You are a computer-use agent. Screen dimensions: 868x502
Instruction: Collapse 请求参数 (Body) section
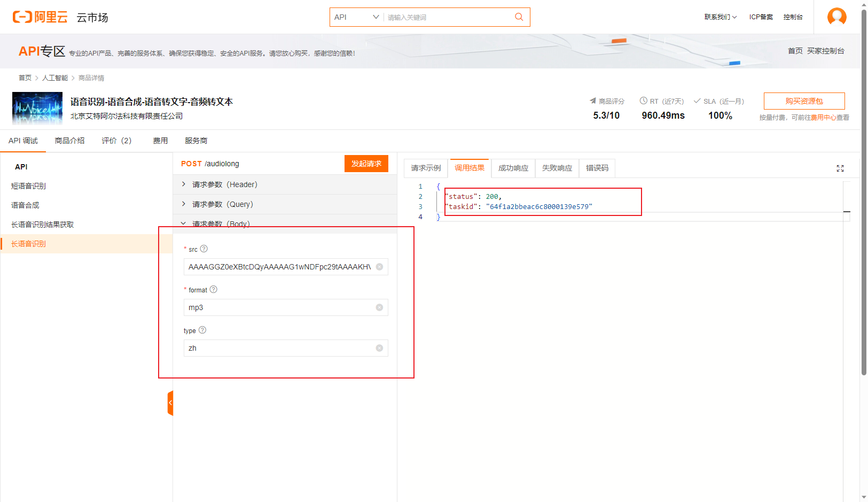tap(285, 223)
